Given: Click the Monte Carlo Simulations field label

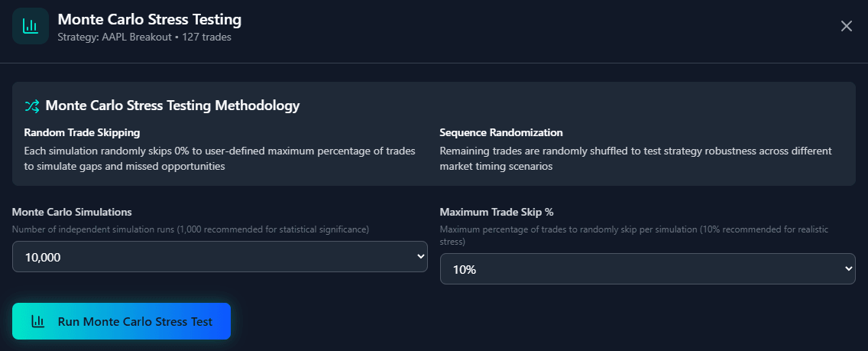Looking at the screenshot, I should click(72, 212).
